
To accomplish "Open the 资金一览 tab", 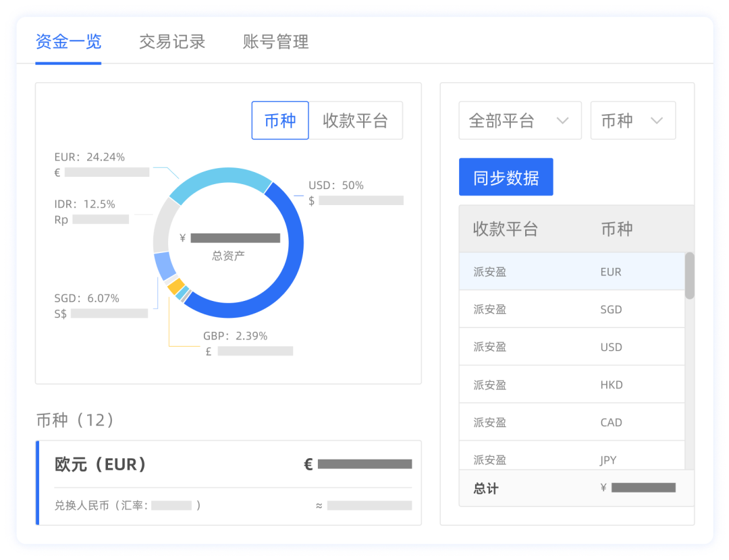I will (x=68, y=42).
